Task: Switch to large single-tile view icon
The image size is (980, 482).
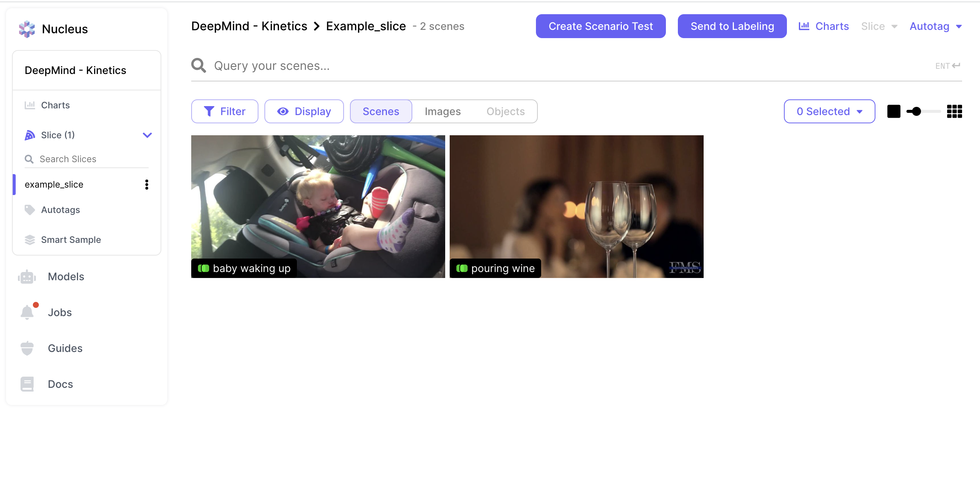Action: (893, 112)
